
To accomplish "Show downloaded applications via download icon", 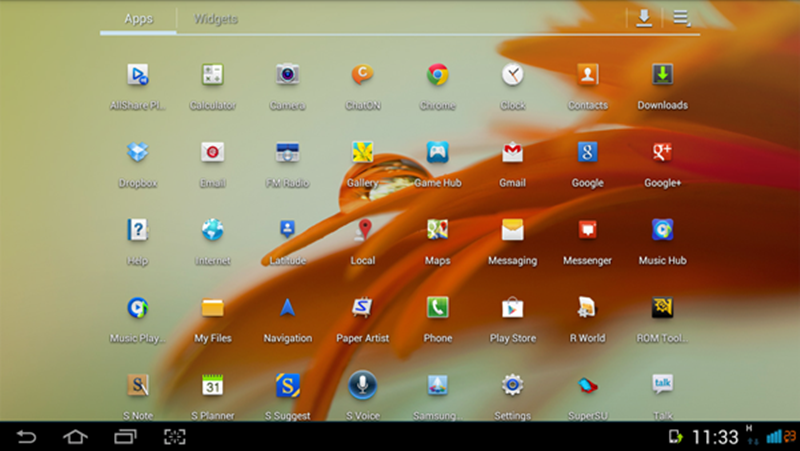I will (644, 18).
